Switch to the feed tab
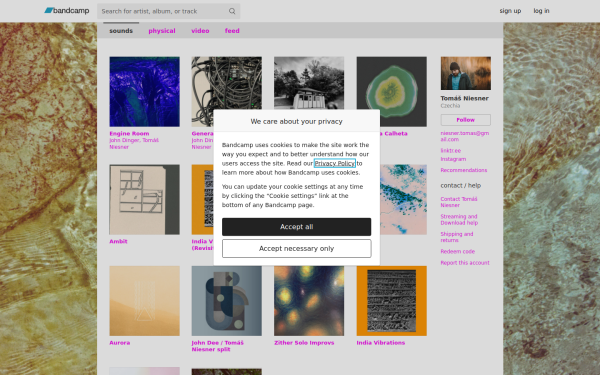 232,31
